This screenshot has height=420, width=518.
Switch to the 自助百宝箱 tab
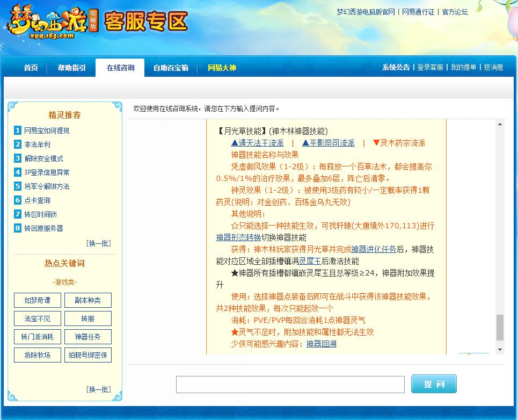pyautogui.click(x=170, y=68)
